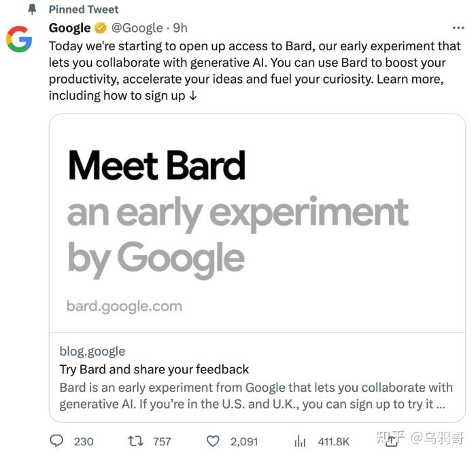Image resolution: width=476 pixels, height=457 pixels.
Task: Like the tweet with the heart icon
Action: click(x=213, y=441)
